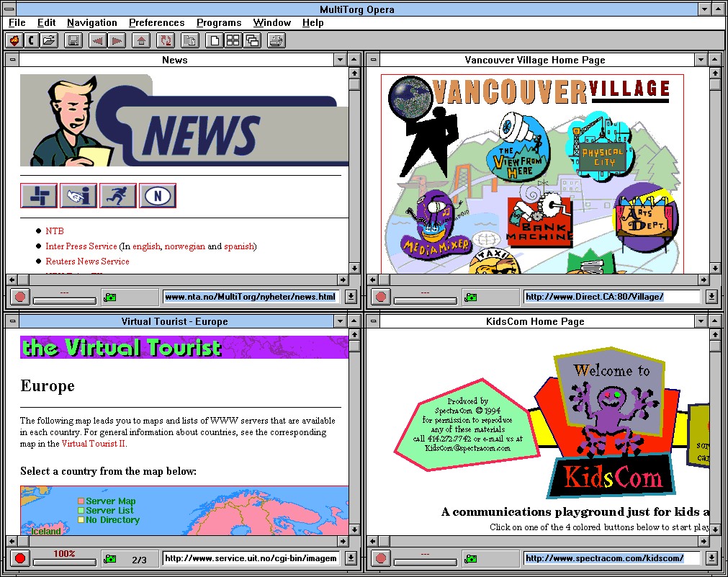Image resolution: width=728 pixels, height=577 pixels.
Task: Go back using the red rewind arrow icon
Action: click(x=96, y=40)
